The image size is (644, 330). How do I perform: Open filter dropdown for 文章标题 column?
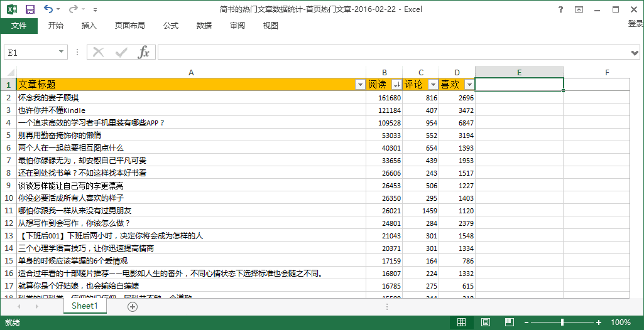click(360, 85)
